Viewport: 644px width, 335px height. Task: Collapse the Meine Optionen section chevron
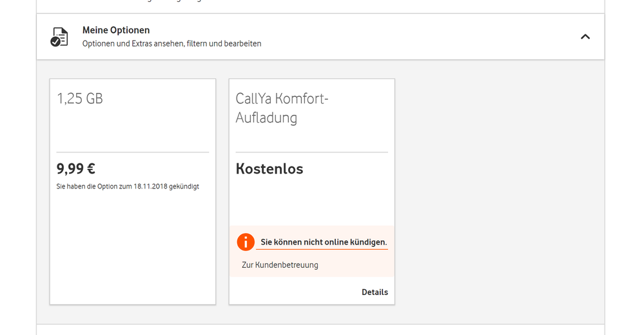pos(585,37)
